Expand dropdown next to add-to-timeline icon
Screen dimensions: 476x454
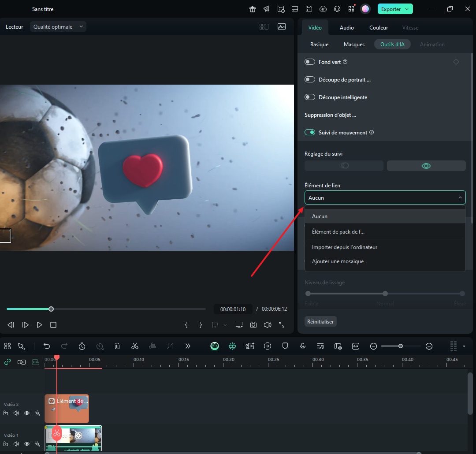pos(225,325)
